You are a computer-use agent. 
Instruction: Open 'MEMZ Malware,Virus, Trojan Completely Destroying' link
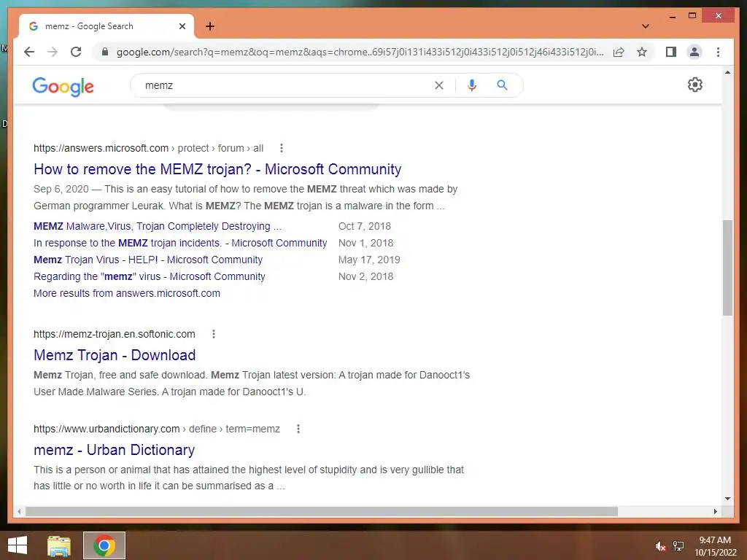point(158,226)
